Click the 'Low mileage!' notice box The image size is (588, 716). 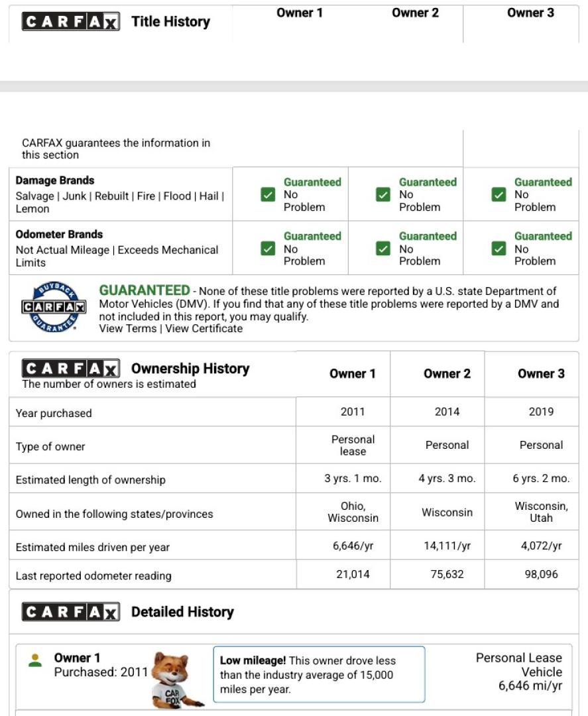coord(319,674)
